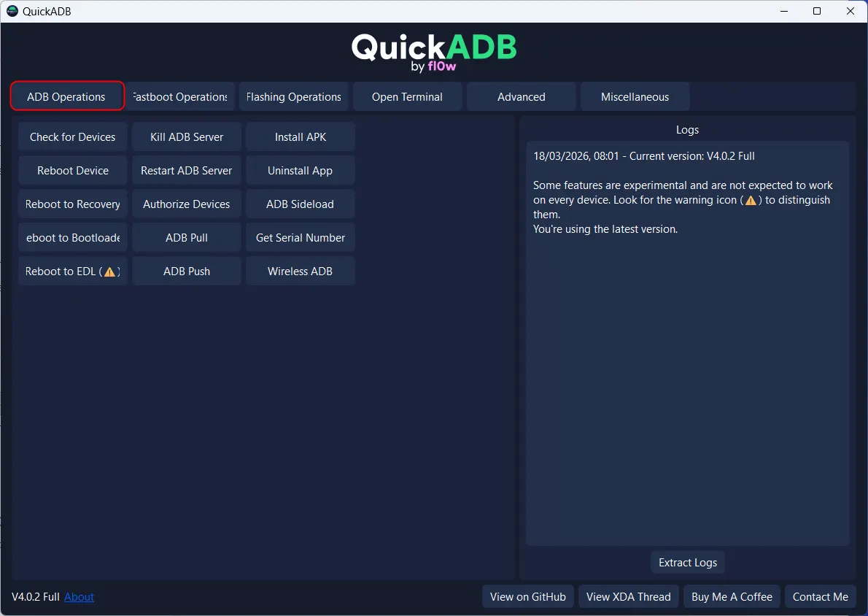This screenshot has width=868, height=616.
Task: Open Buy Me A Coffee
Action: 732,596
